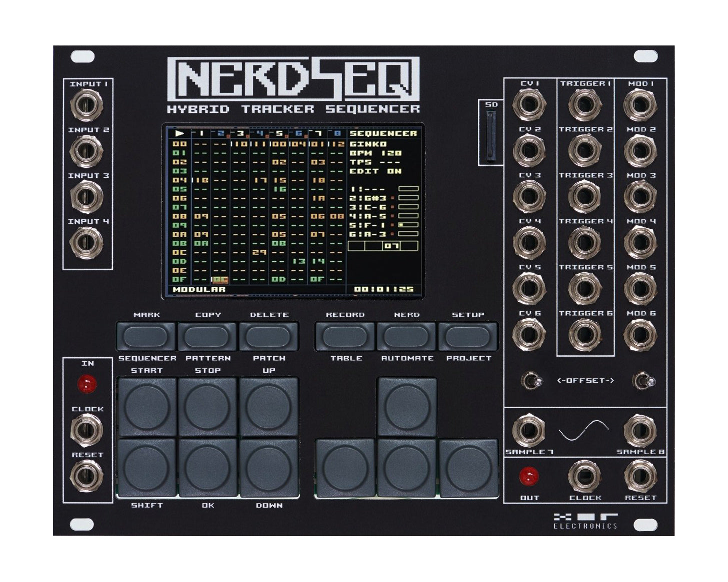Click the SD card slot
This screenshot has height=582, width=728.
click(491, 135)
